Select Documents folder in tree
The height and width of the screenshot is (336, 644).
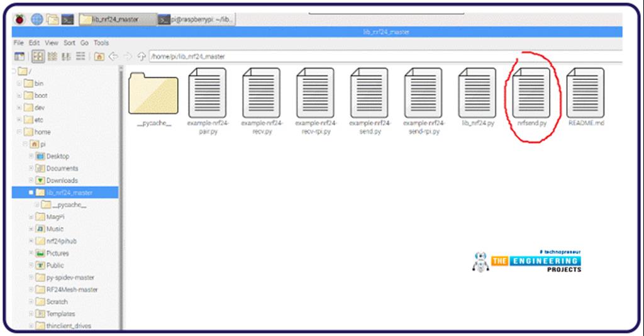(57, 169)
